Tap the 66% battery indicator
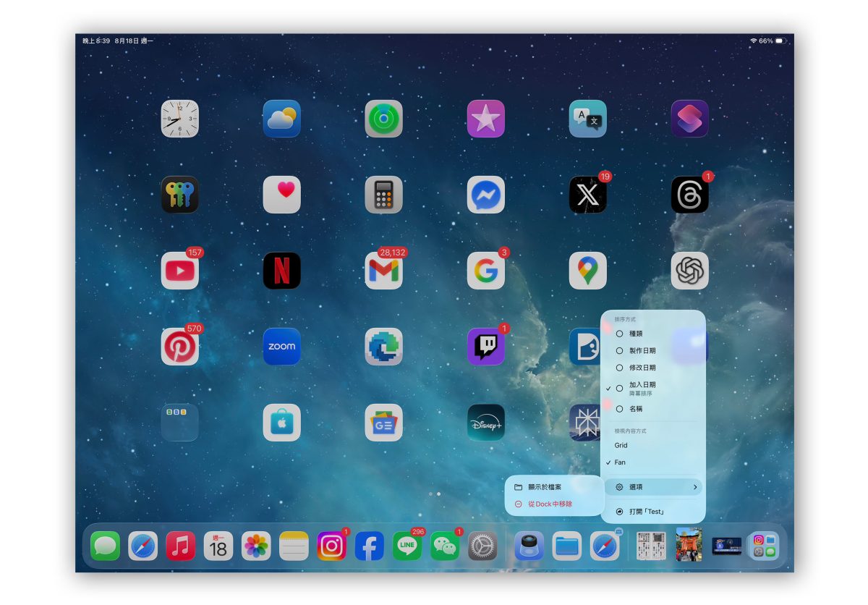 click(x=773, y=41)
